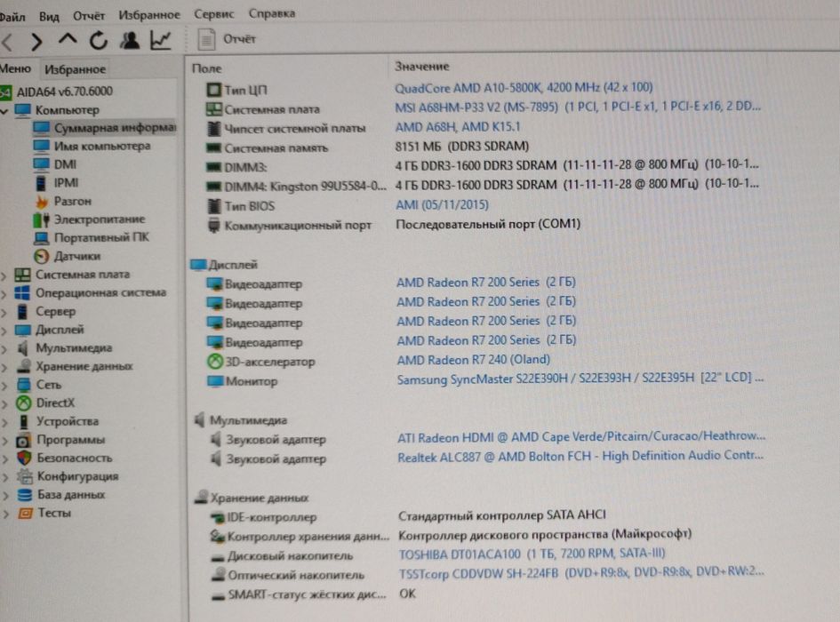Open the MSI A68HM-P33 V2 motherboard link
840x622 pixels.
(578, 107)
